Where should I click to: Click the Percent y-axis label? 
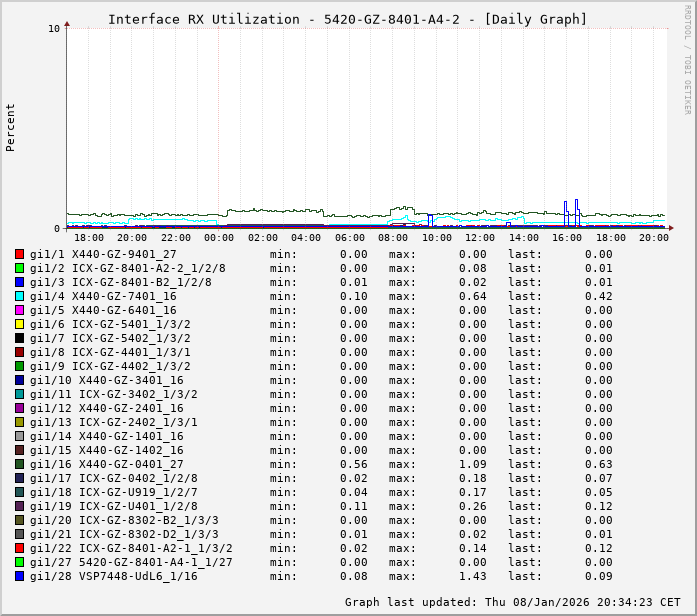11,127
